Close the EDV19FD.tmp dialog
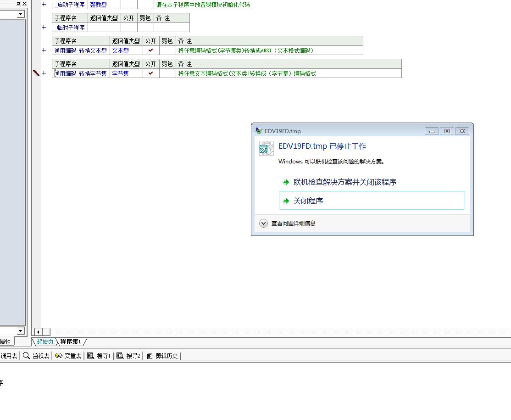Viewport: 511px width, 420px height. [462, 131]
